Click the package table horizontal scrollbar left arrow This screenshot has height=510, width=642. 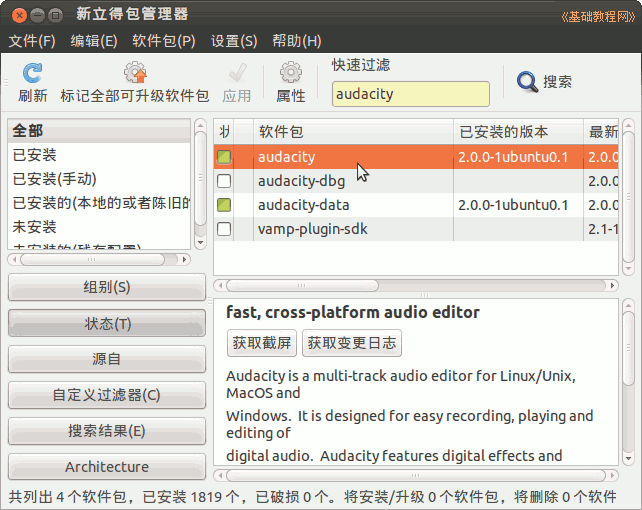click(x=220, y=285)
